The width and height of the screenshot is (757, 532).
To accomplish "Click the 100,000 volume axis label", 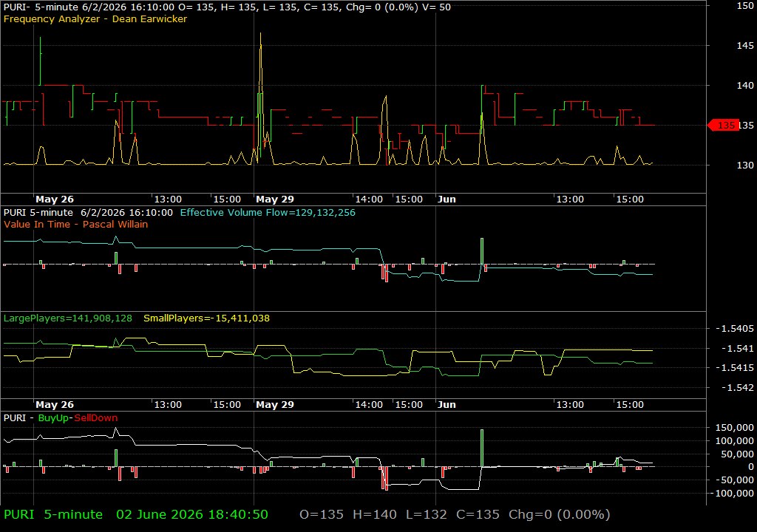I will [x=734, y=440].
